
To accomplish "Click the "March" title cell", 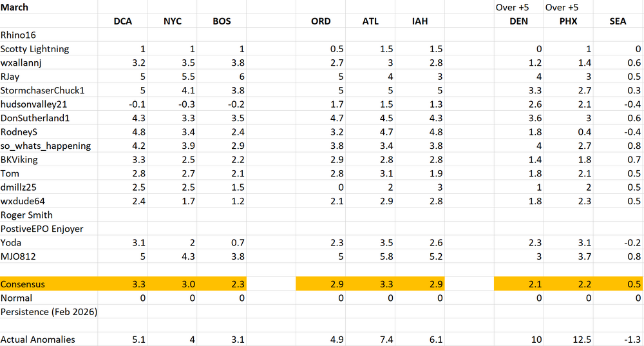I will 14,7.
